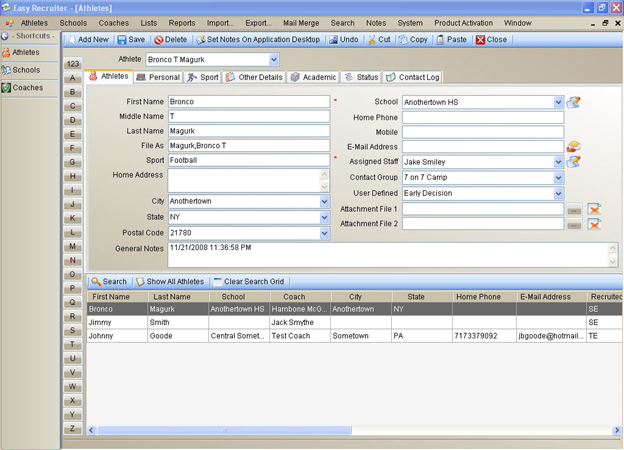Image resolution: width=624 pixels, height=450 pixels.
Task: Click the General Notes text area
Action: pos(392,255)
